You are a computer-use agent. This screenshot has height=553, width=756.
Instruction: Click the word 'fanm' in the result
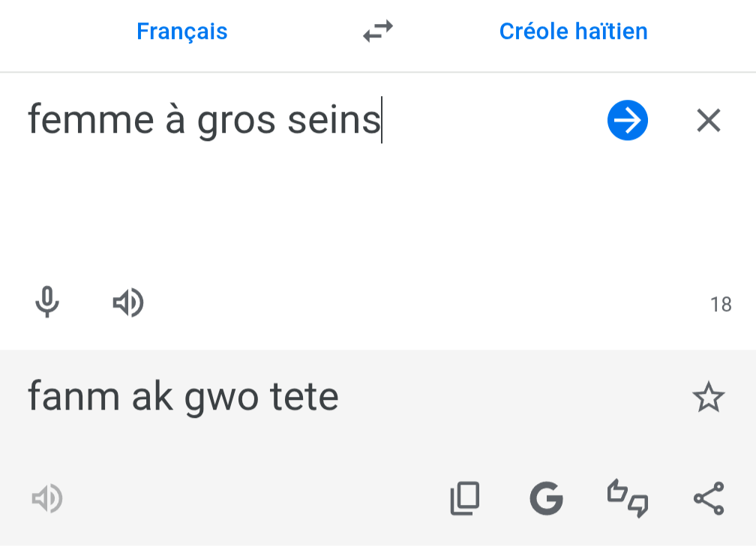73,397
